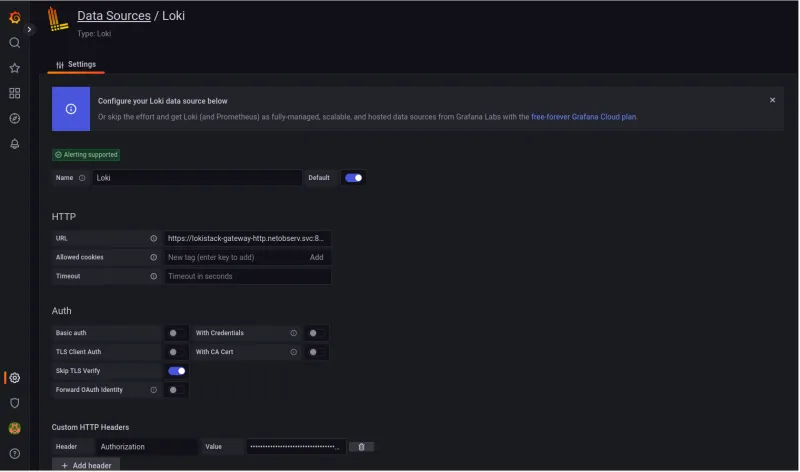This screenshot has width=800, height=472.
Task: Open Starred items from the sidebar
Action: coord(15,68)
